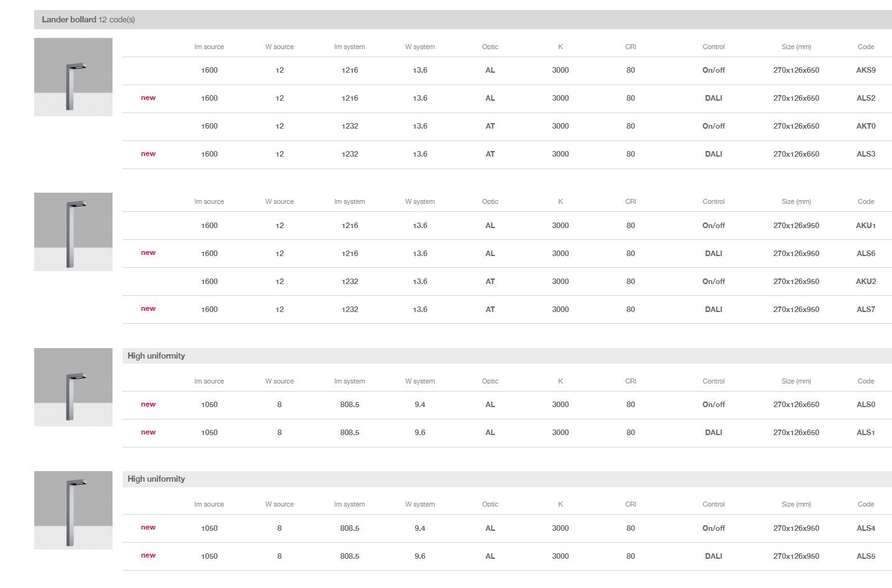Open product code ALS2
The height and width of the screenshot is (588, 892).
coord(865,98)
